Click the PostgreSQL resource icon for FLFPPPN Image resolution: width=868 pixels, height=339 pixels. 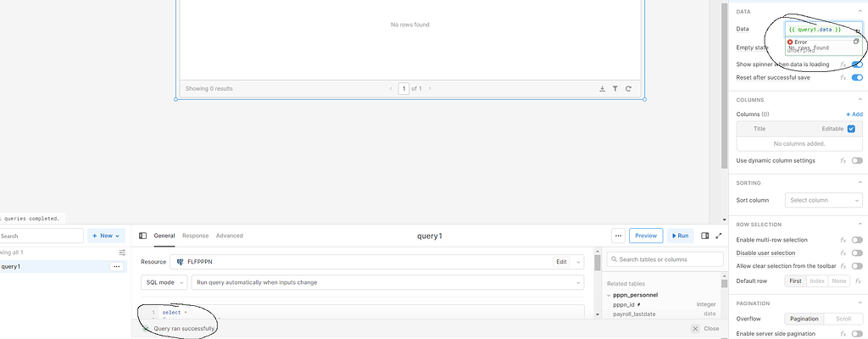180,262
